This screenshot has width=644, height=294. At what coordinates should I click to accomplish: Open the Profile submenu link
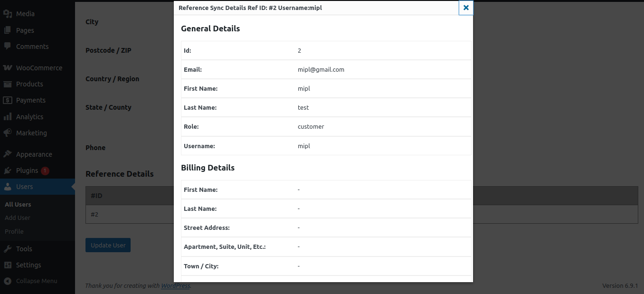pyautogui.click(x=14, y=231)
